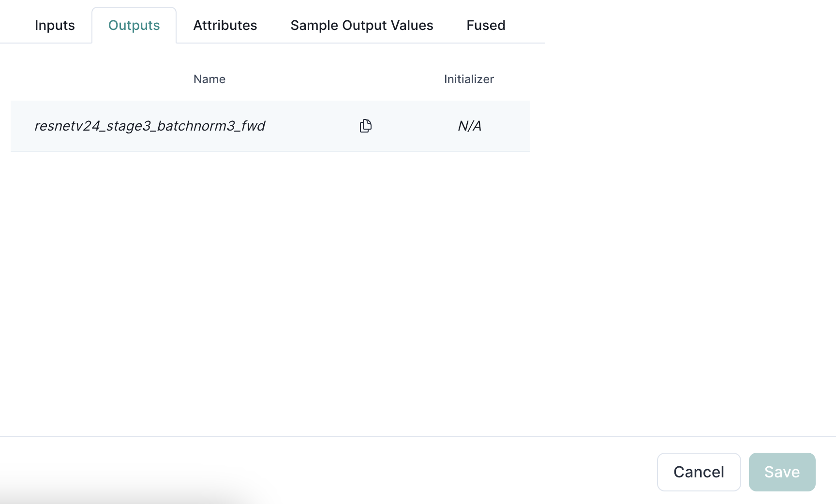The width and height of the screenshot is (836, 504).
Task: Dismiss changes using the Cancel button
Action: point(698,472)
